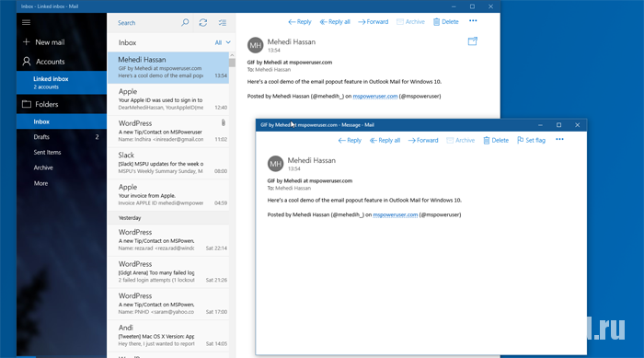Pop out the message into a new window
Viewport: 644px width, 358px height.
472,41
